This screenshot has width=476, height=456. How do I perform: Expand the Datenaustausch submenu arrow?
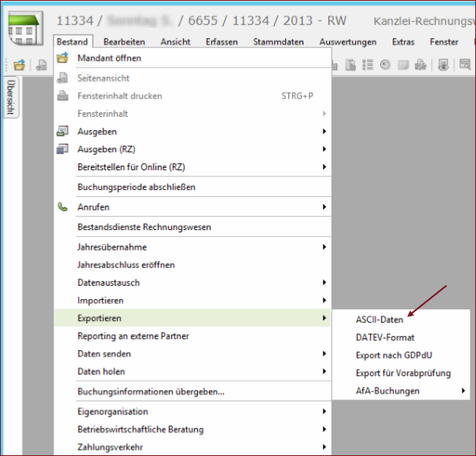tap(324, 283)
